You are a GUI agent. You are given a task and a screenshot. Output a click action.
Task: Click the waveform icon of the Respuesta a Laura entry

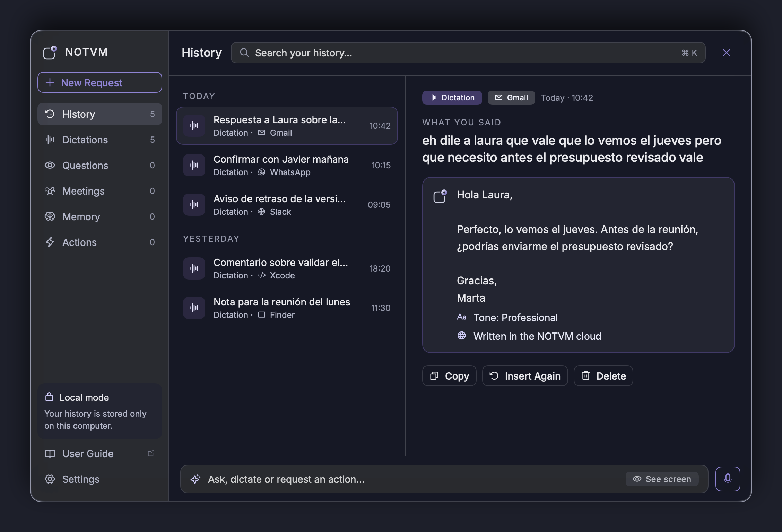pyautogui.click(x=194, y=126)
